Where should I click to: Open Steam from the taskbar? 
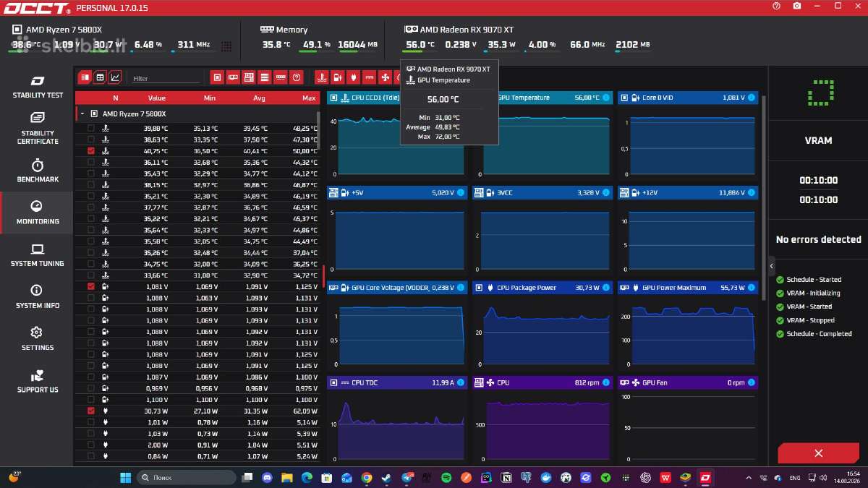point(387,477)
